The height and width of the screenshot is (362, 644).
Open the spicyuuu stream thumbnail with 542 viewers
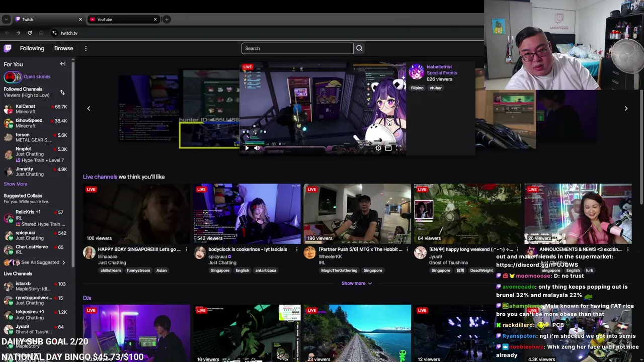click(x=247, y=214)
